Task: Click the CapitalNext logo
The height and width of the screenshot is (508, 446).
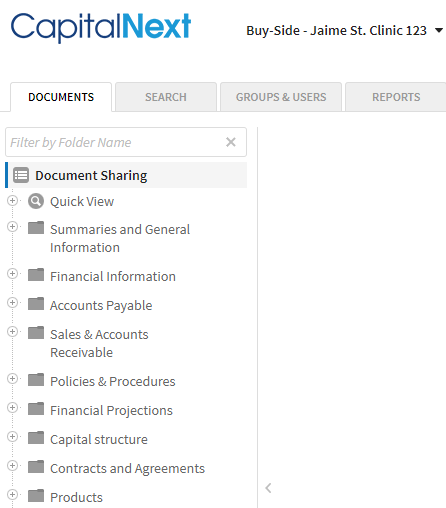Action: click(x=101, y=27)
